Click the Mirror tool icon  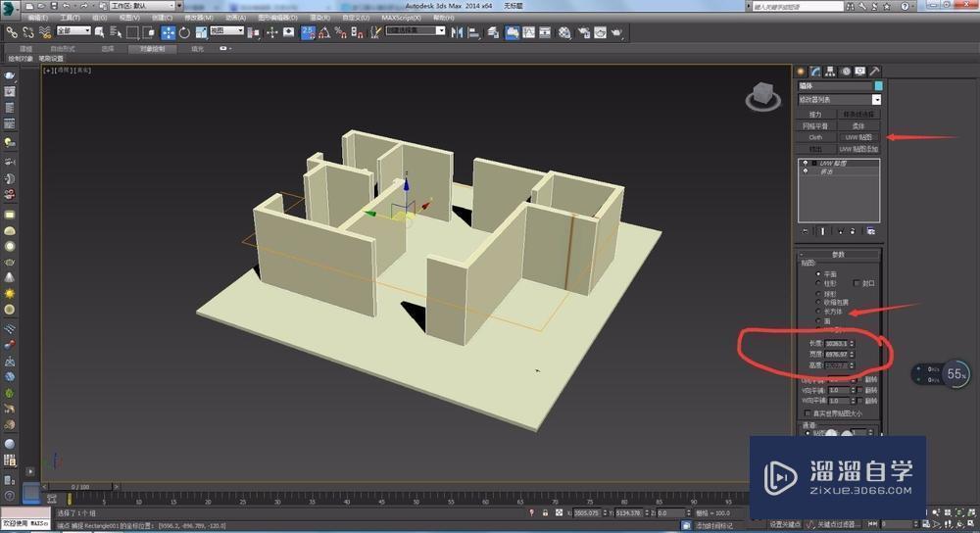coord(457,32)
